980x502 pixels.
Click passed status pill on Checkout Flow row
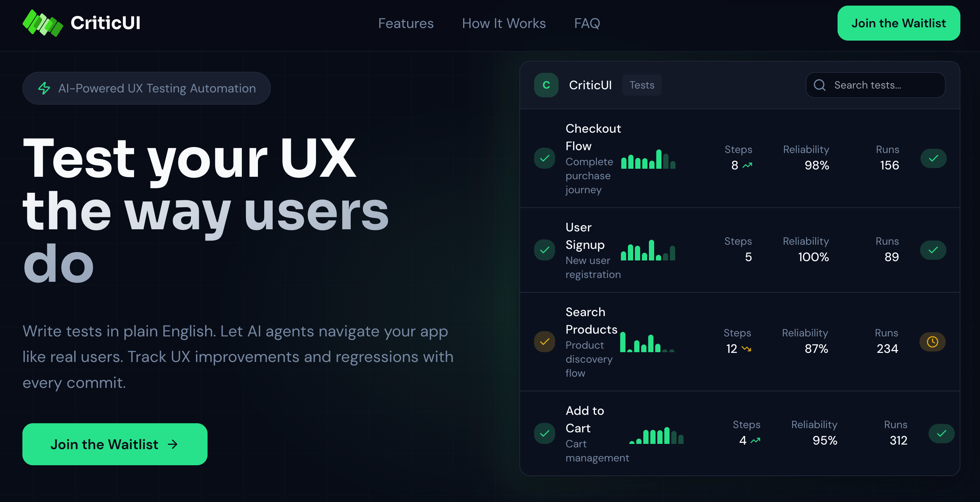click(933, 158)
